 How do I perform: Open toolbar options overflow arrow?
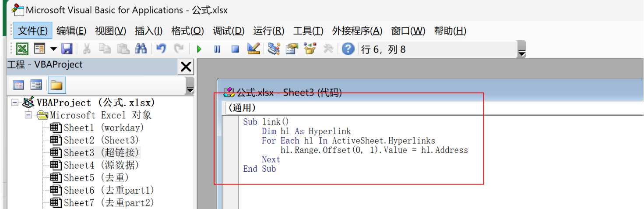(521, 50)
